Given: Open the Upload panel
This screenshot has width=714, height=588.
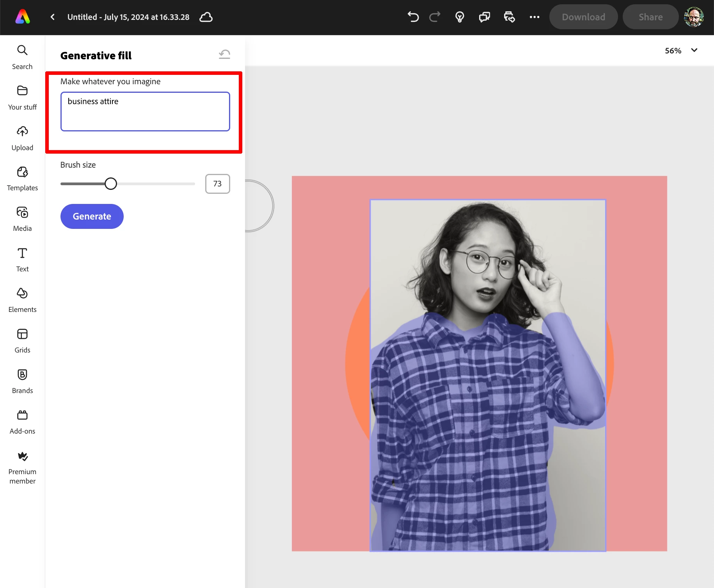Looking at the screenshot, I should pos(22,138).
